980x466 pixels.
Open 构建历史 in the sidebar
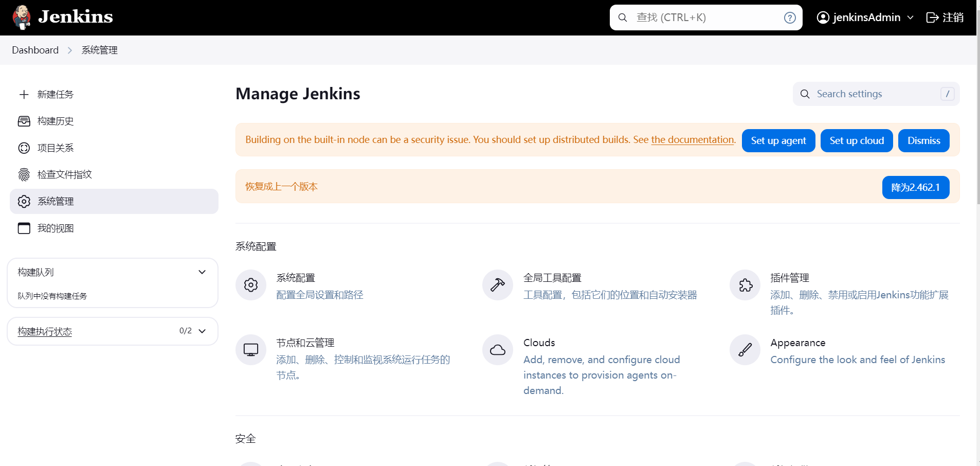coord(114,121)
